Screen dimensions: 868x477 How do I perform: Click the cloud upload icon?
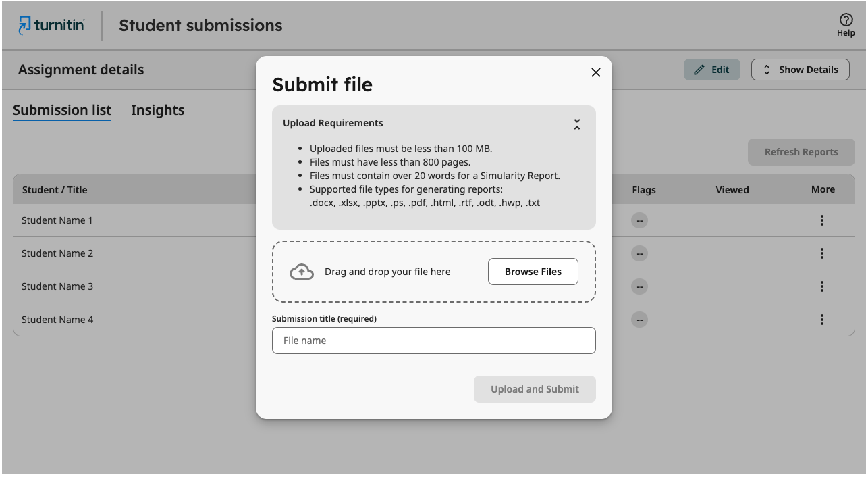302,272
